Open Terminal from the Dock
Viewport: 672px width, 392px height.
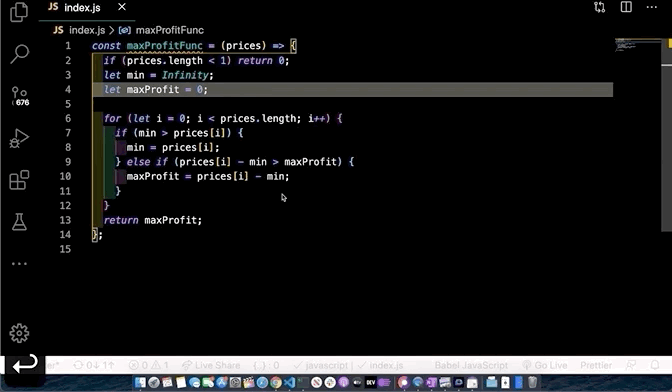(303, 383)
